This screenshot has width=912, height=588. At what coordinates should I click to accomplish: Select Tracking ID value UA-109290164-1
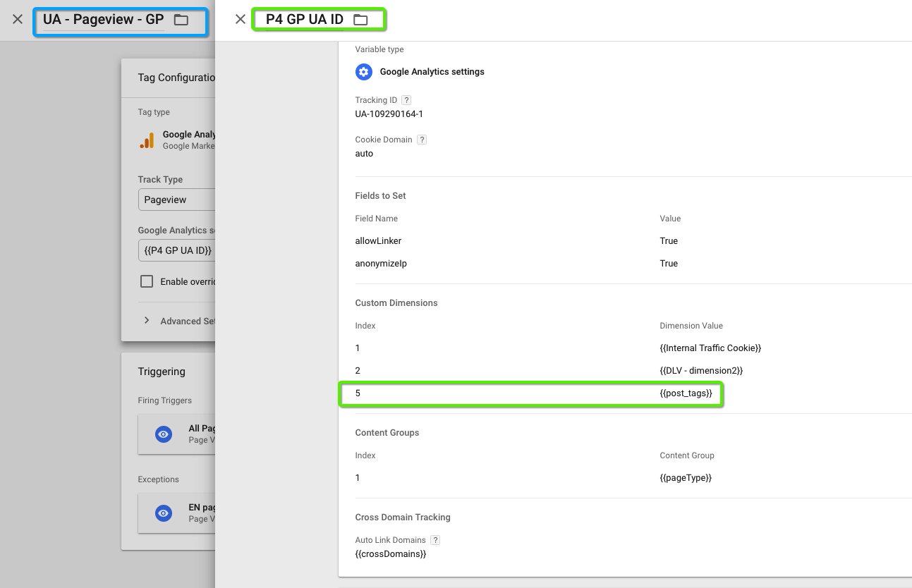389,114
